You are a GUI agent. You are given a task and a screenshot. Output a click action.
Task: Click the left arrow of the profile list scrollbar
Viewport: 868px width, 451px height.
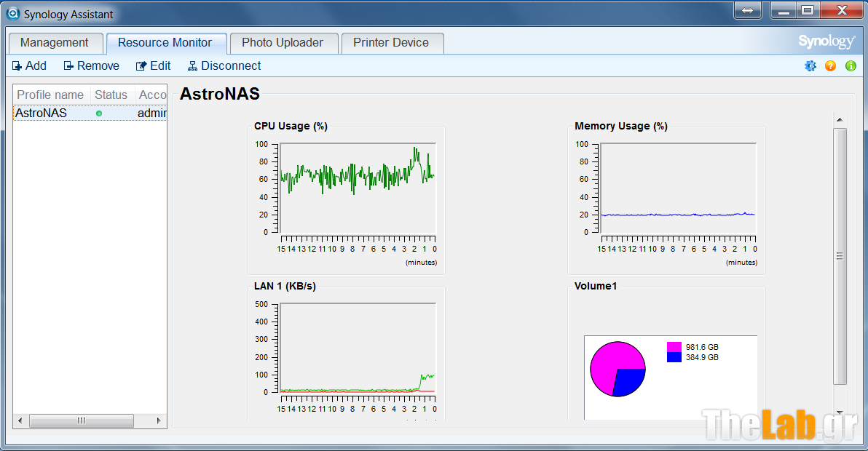pos(20,421)
